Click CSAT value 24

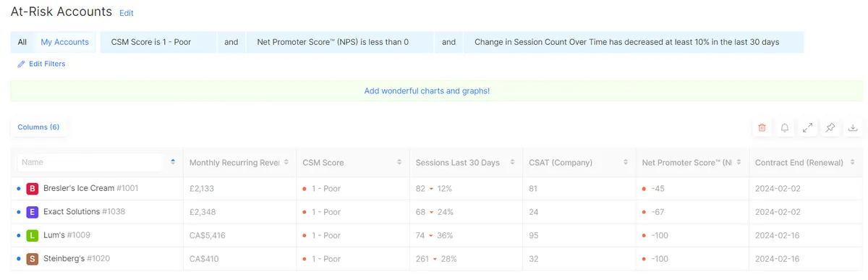[x=534, y=212]
